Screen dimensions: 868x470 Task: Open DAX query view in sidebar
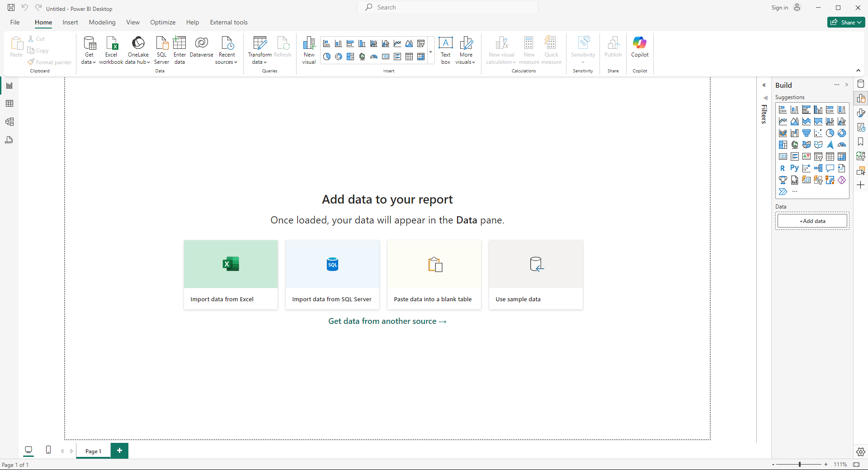[x=9, y=140]
